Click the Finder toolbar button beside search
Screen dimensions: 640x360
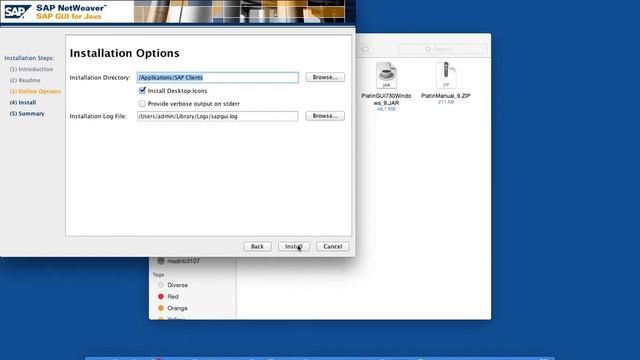[x=365, y=49]
